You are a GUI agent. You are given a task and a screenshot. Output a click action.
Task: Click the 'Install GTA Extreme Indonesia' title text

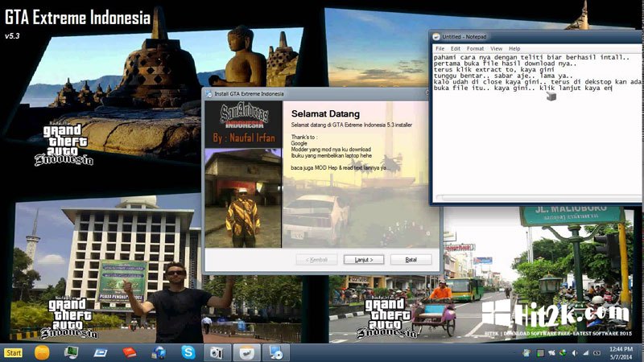249,93
